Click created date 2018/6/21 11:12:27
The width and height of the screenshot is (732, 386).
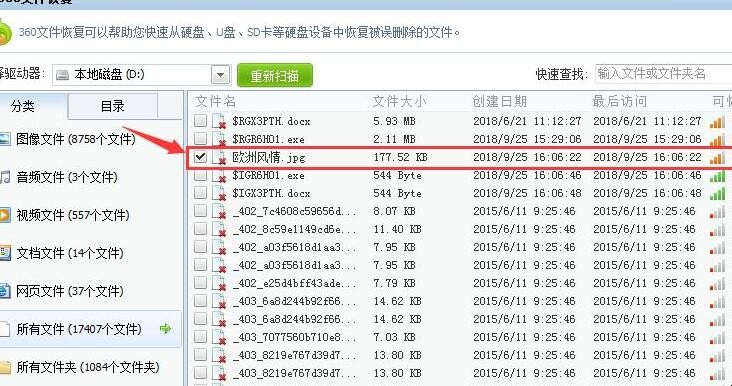click(527, 121)
